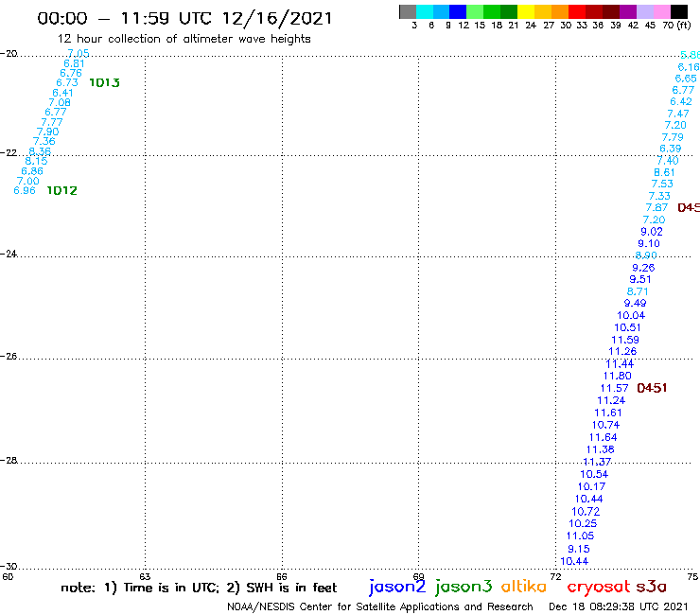
Task: Click the wave height value '11.64'
Action: click(603, 437)
